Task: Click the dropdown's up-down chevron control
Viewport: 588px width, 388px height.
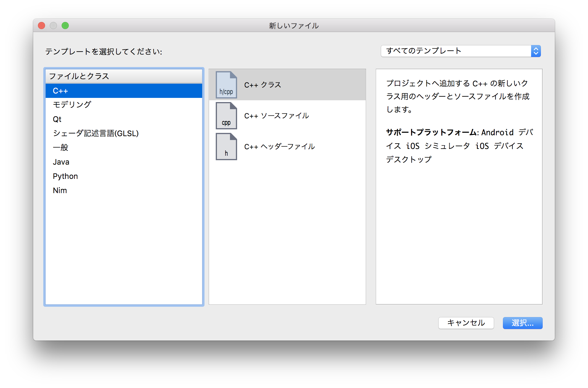Action: (x=536, y=51)
